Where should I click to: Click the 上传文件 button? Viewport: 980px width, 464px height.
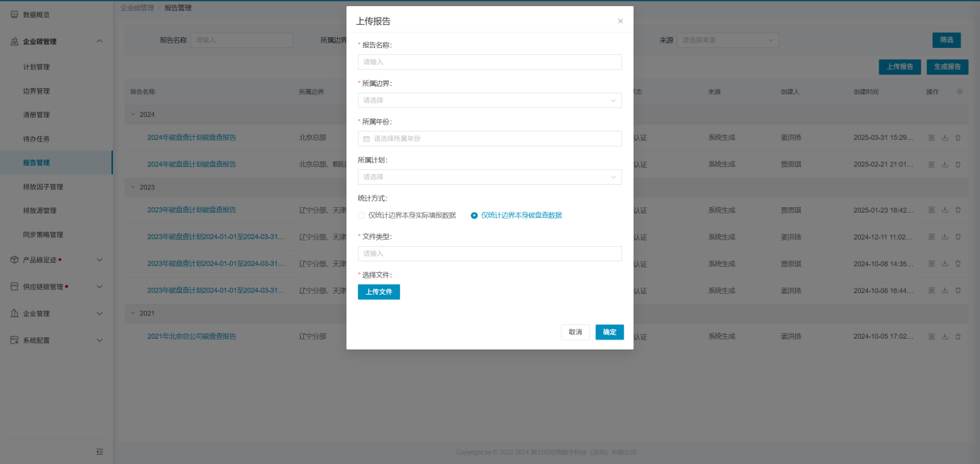click(x=378, y=292)
